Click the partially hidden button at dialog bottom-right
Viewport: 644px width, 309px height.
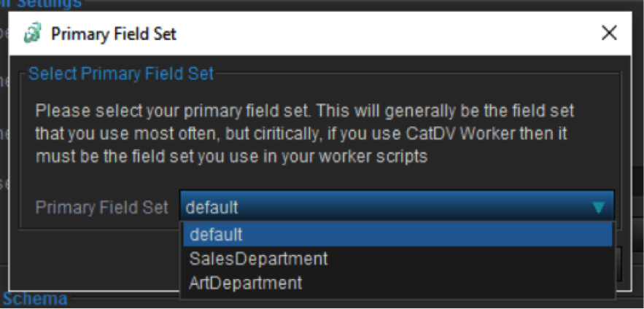[x=618, y=262]
